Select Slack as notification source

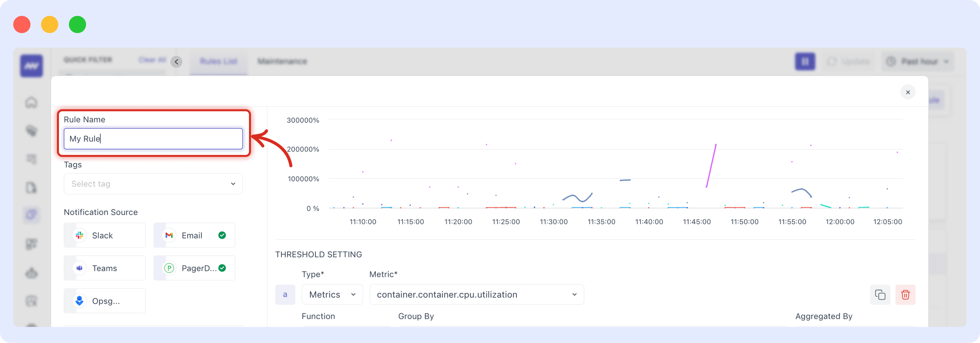tap(105, 236)
